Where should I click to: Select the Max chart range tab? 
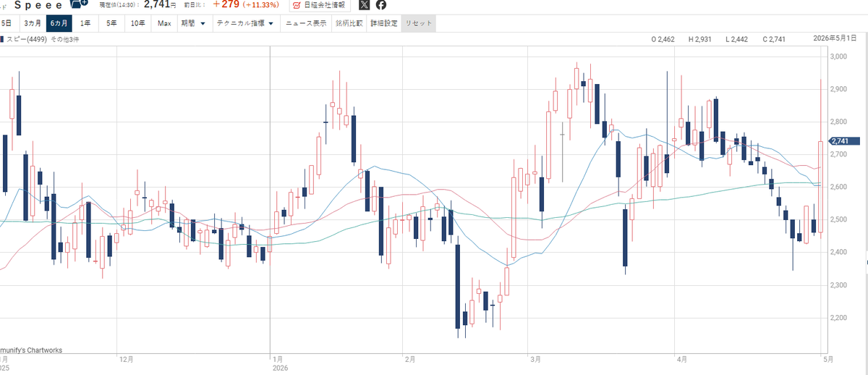[164, 23]
